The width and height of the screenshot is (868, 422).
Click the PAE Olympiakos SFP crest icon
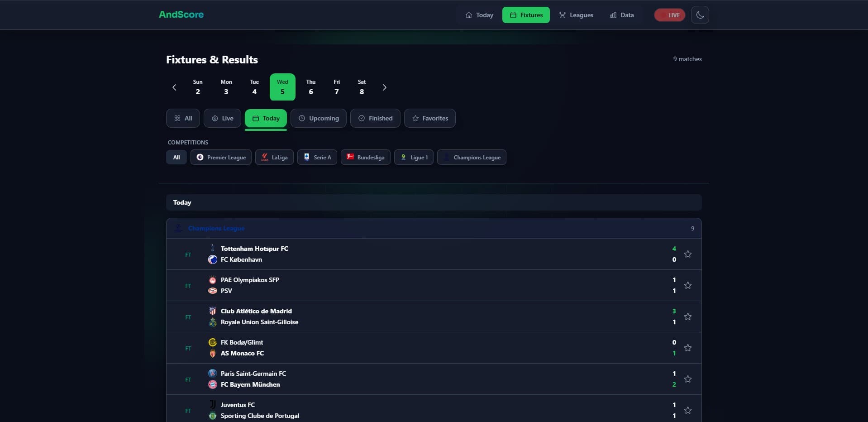(212, 280)
